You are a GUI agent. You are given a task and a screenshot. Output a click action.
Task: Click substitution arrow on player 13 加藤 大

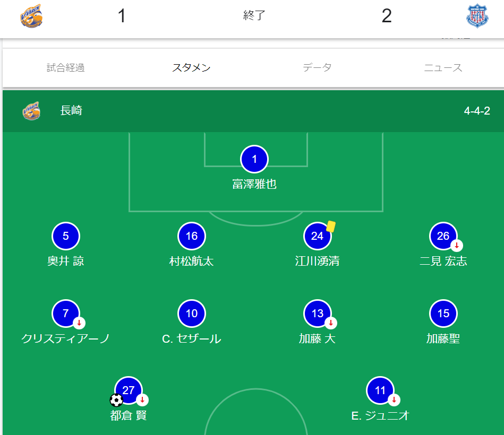pos(331,323)
